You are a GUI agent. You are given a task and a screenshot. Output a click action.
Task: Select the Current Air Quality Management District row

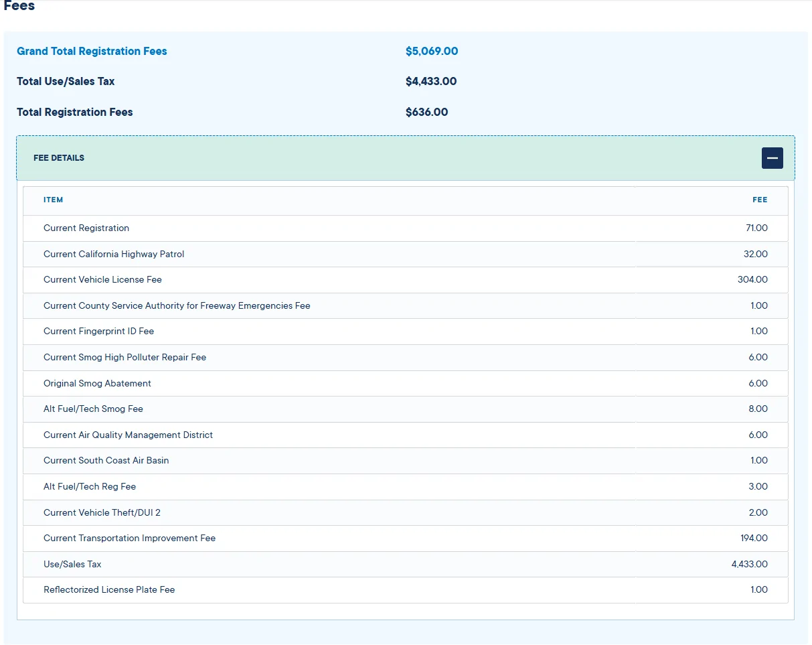(406, 435)
